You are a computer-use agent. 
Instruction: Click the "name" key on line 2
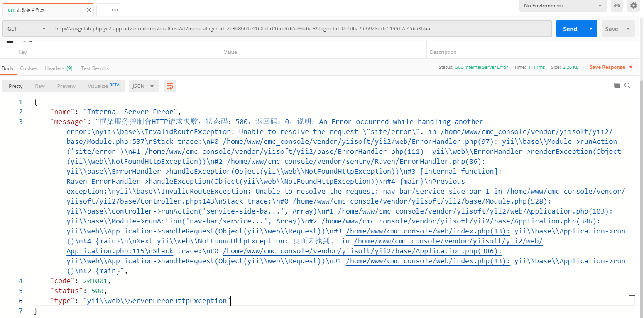[62, 112]
